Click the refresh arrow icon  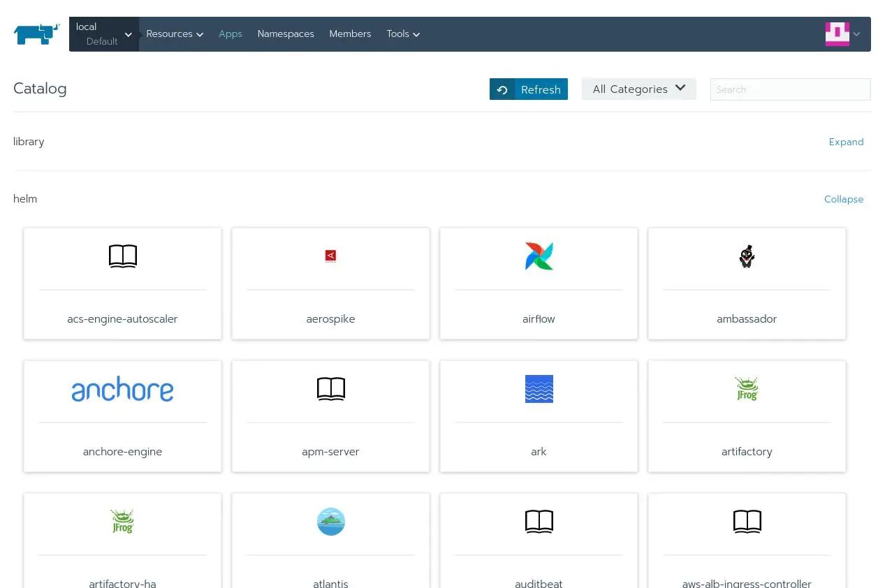502,89
